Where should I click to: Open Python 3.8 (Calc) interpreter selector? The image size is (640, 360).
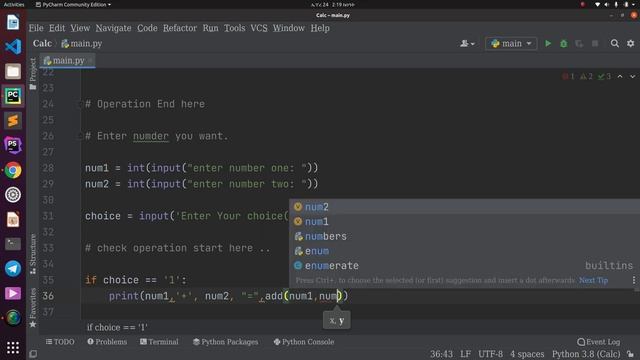pos(586,354)
